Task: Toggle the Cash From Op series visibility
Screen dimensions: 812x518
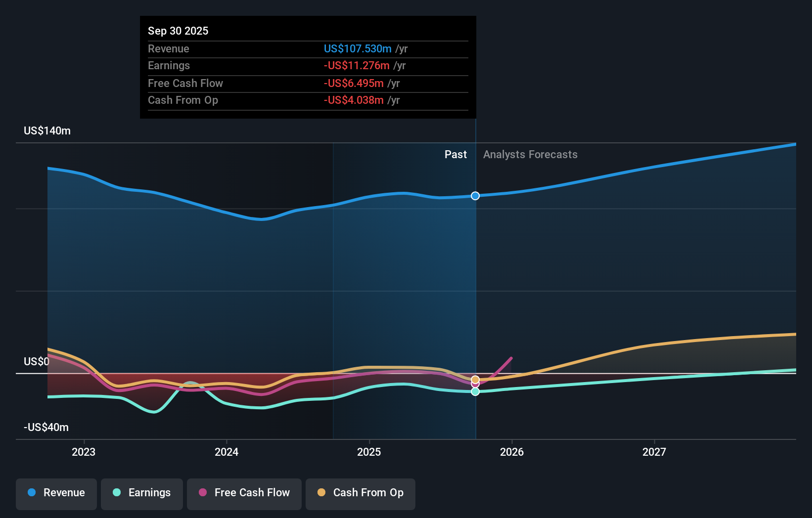Action: pyautogui.click(x=360, y=493)
